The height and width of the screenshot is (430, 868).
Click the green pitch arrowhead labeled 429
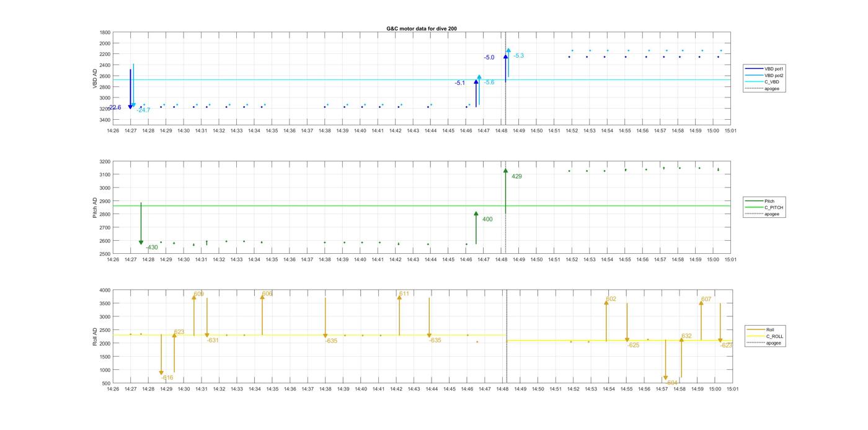pyautogui.click(x=505, y=171)
